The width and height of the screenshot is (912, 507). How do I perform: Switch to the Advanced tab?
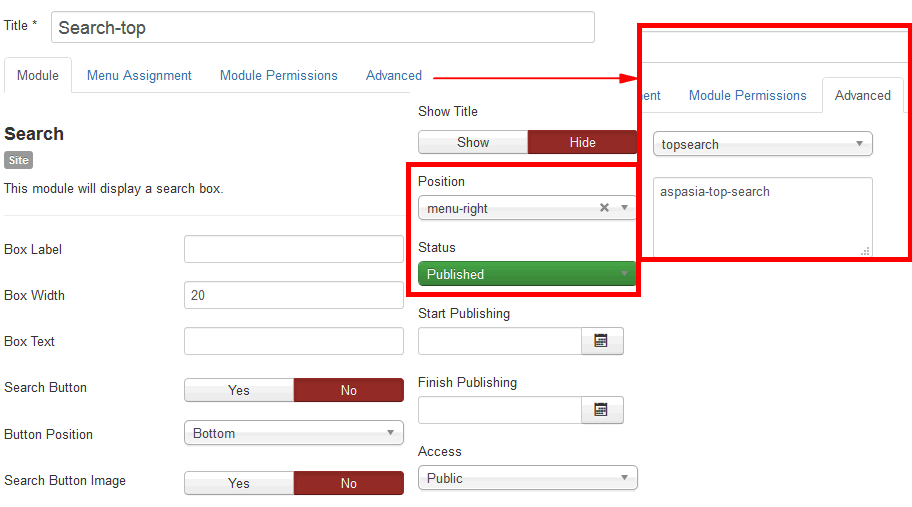click(394, 75)
